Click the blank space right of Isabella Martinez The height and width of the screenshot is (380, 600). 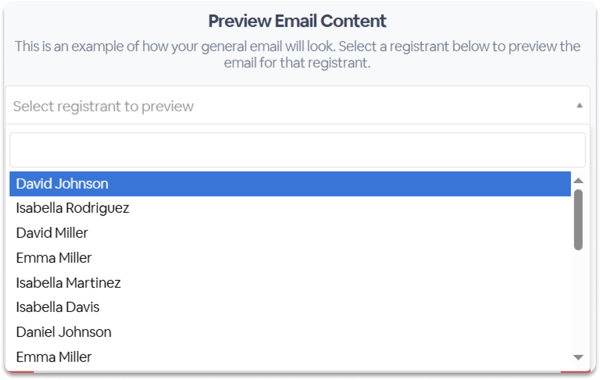tap(346, 283)
